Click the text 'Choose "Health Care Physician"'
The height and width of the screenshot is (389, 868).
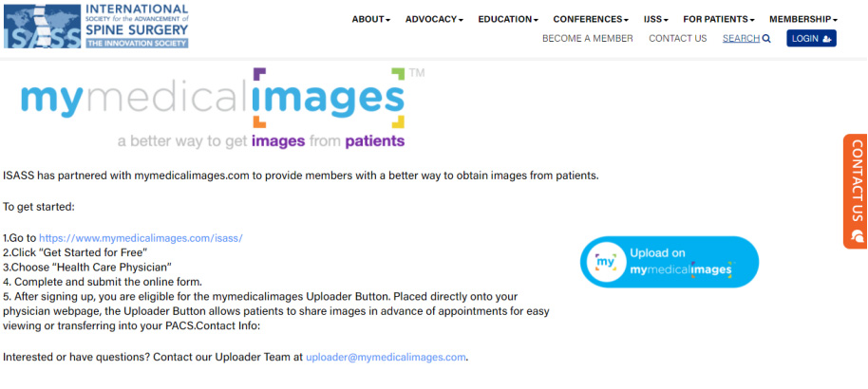[87, 268]
